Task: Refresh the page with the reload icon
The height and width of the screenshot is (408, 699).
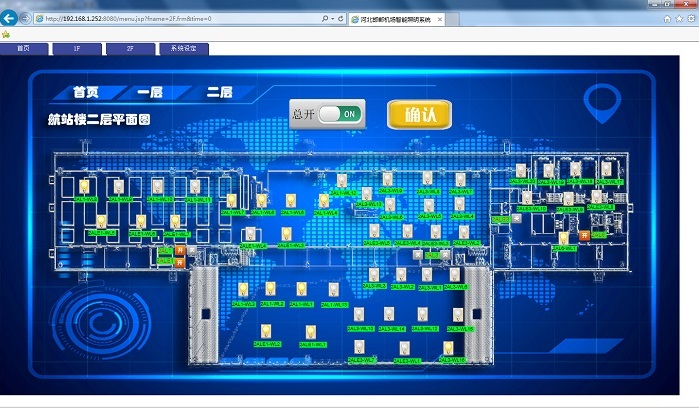Action: [340, 19]
